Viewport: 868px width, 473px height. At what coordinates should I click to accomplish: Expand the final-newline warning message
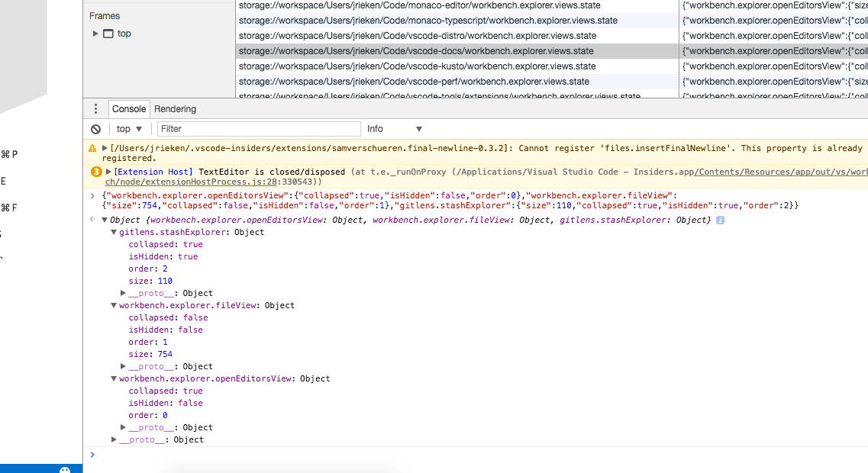[x=105, y=148]
